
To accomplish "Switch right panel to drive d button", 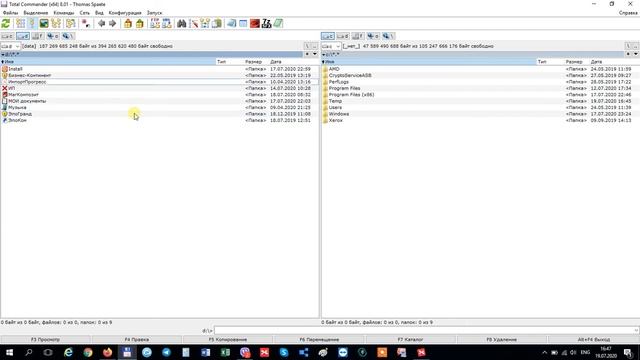I will click(343, 36).
